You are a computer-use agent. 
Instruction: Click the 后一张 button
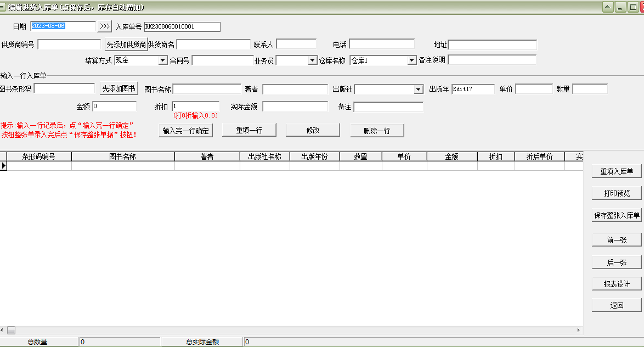point(617,262)
